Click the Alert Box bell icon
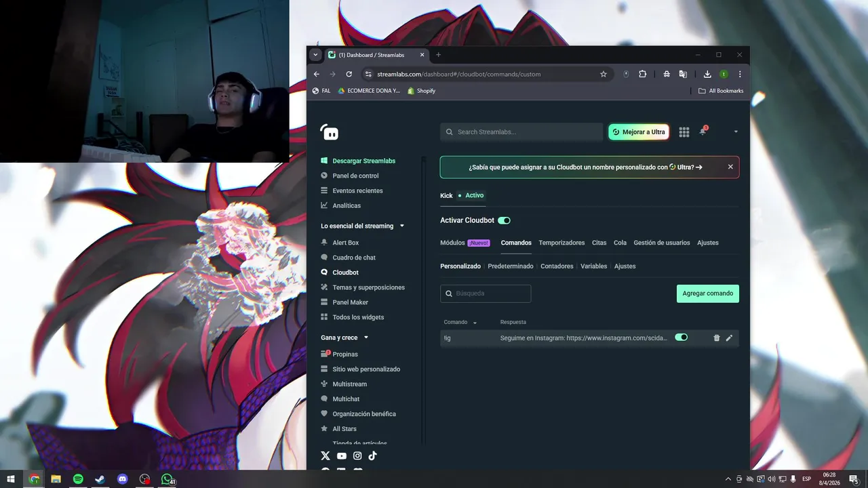Viewport: 868px width, 488px height. point(325,243)
